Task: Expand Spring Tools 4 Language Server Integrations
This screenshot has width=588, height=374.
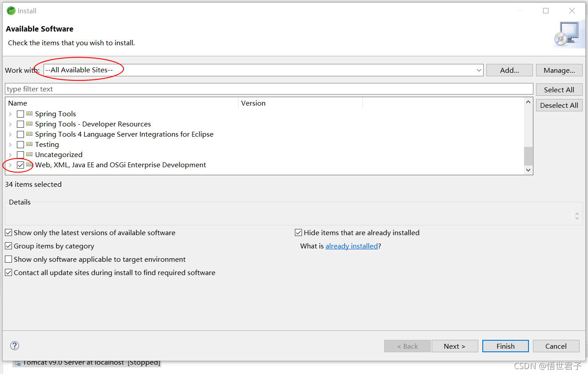Action: point(10,134)
